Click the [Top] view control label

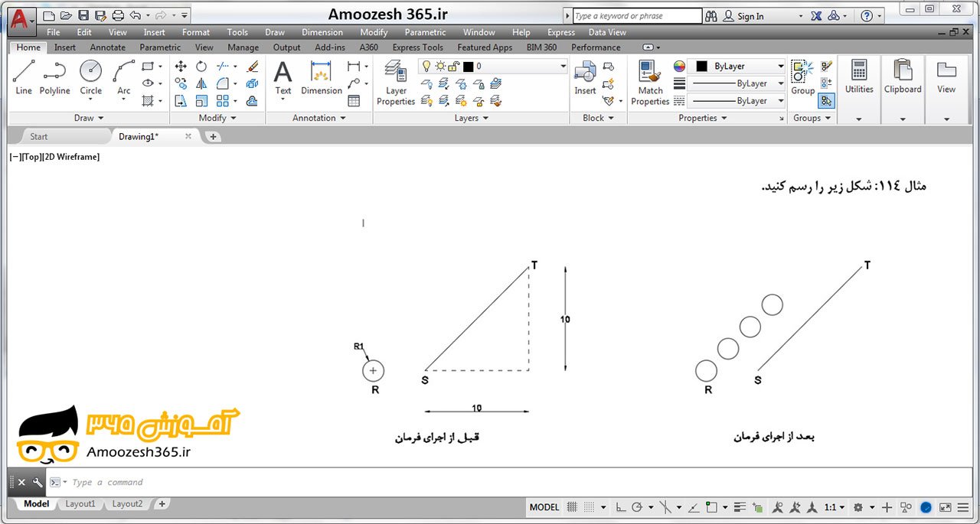tap(31, 157)
